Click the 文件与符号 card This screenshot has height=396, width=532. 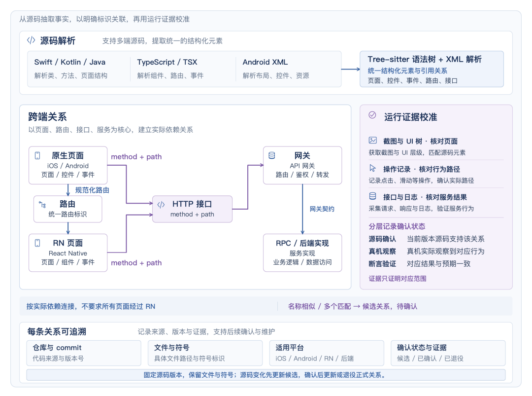[x=205, y=353]
